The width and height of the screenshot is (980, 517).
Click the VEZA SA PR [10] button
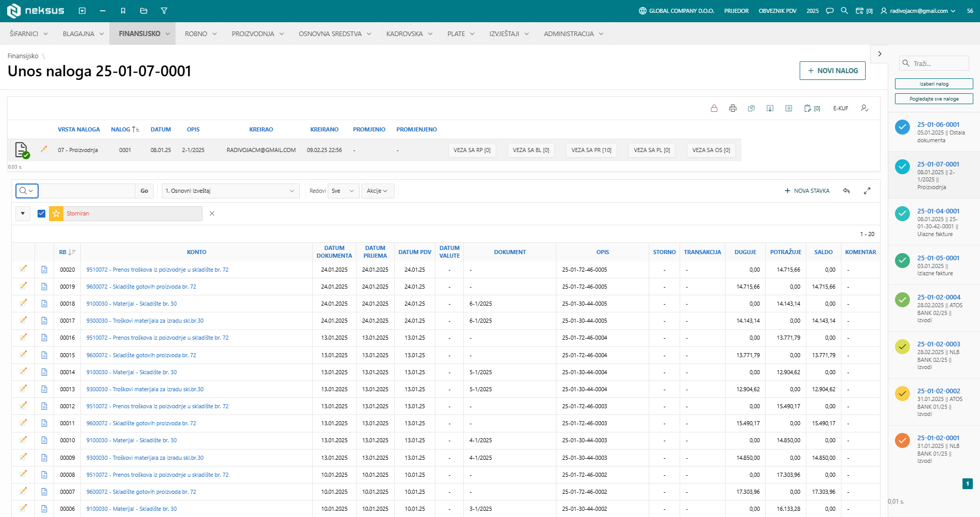coord(591,150)
